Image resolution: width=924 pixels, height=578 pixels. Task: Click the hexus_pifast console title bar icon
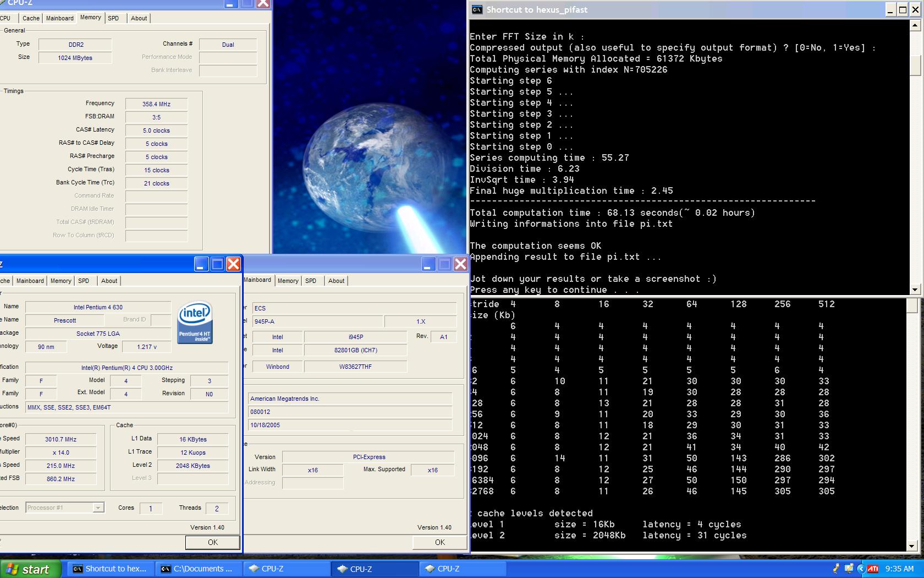pos(477,9)
